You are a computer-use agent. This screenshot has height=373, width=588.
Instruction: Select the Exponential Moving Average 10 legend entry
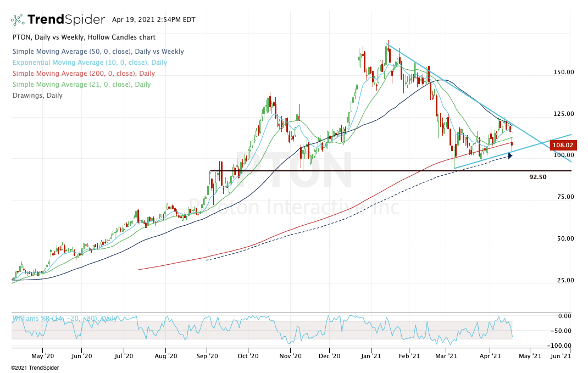[x=90, y=62]
